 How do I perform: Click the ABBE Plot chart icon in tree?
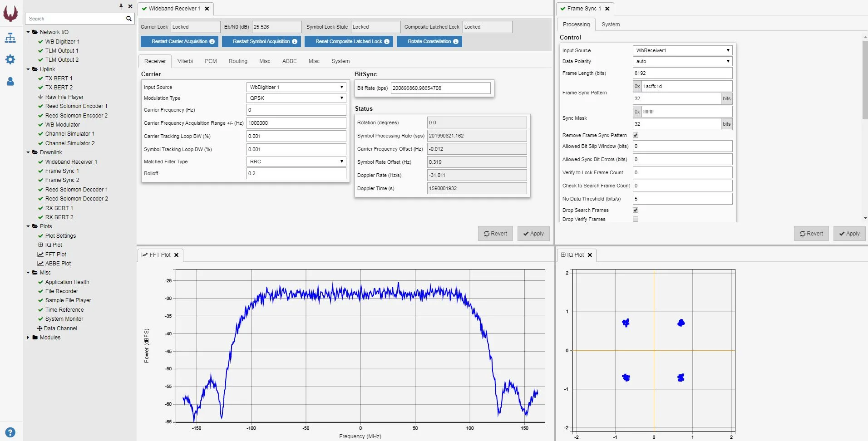40,264
